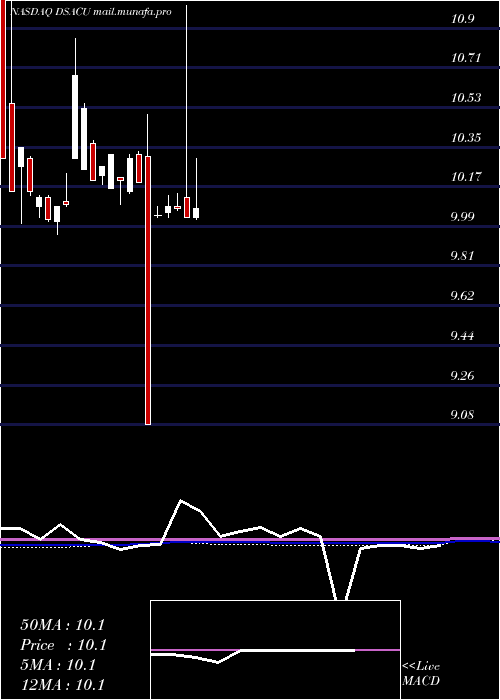Click the 'NASDAQ DSACU mail.munafa.pro' chart title

click(90, 12)
